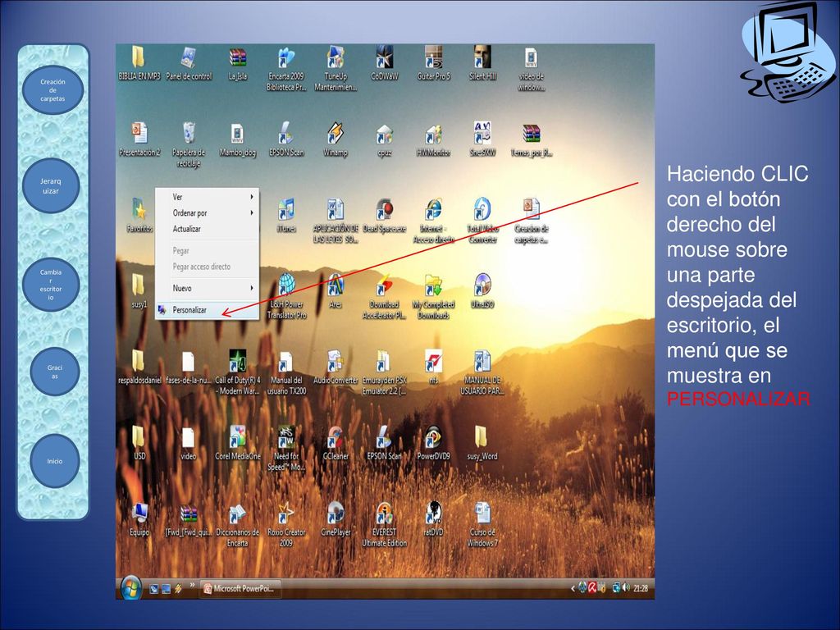Select the UltraISO shortcut icon
Screen dimensions: 840x630
pyautogui.click(x=482, y=285)
